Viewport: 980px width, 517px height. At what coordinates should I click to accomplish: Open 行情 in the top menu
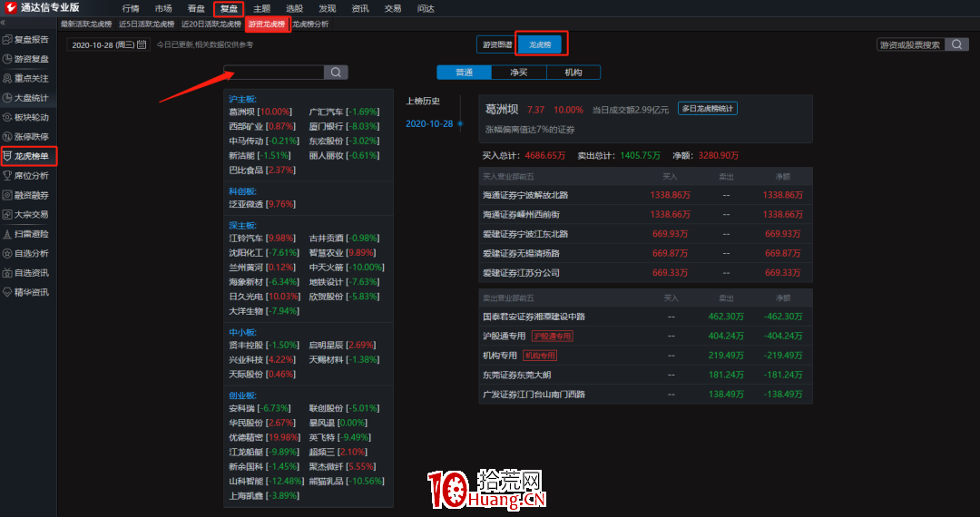coord(131,9)
